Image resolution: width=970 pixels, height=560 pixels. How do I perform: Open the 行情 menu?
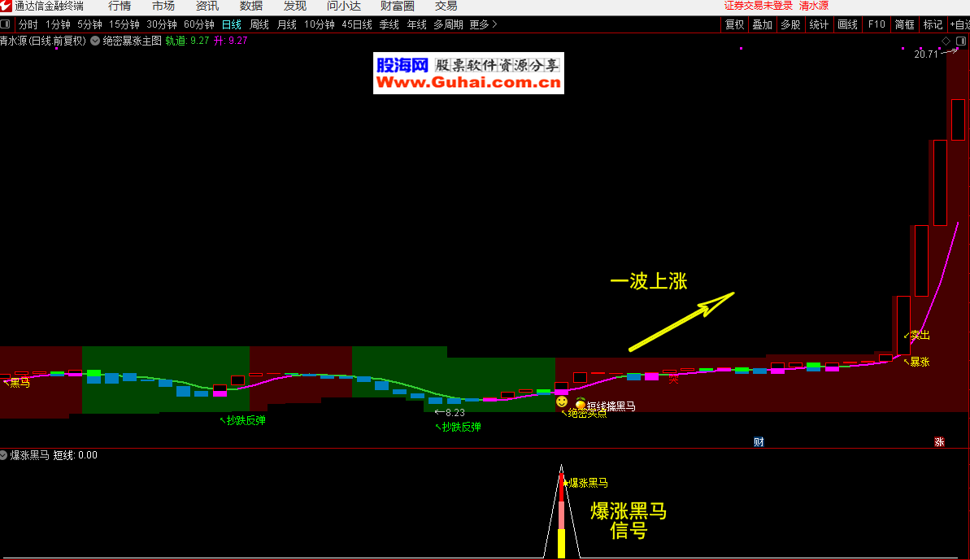click(x=120, y=7)
